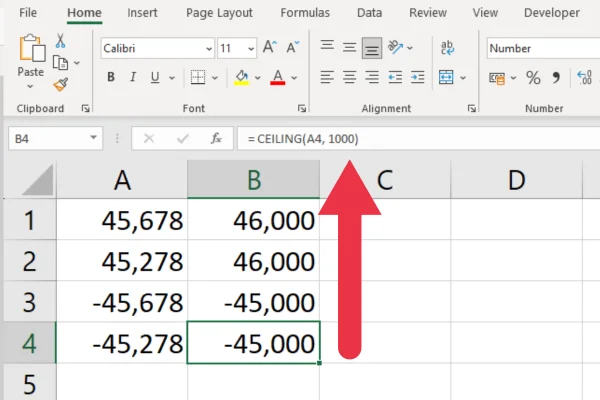Click the Paste clipboard icon

32,48
